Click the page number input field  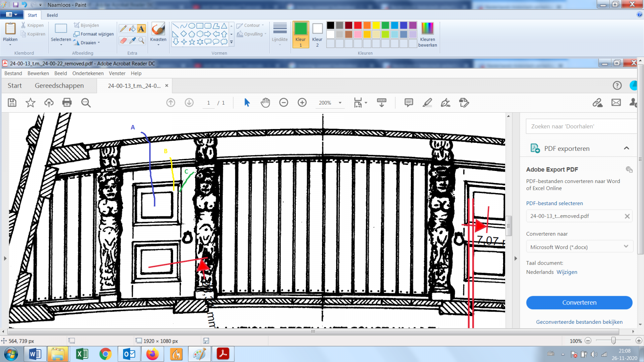pyautogui.click(x=208, y=103)
